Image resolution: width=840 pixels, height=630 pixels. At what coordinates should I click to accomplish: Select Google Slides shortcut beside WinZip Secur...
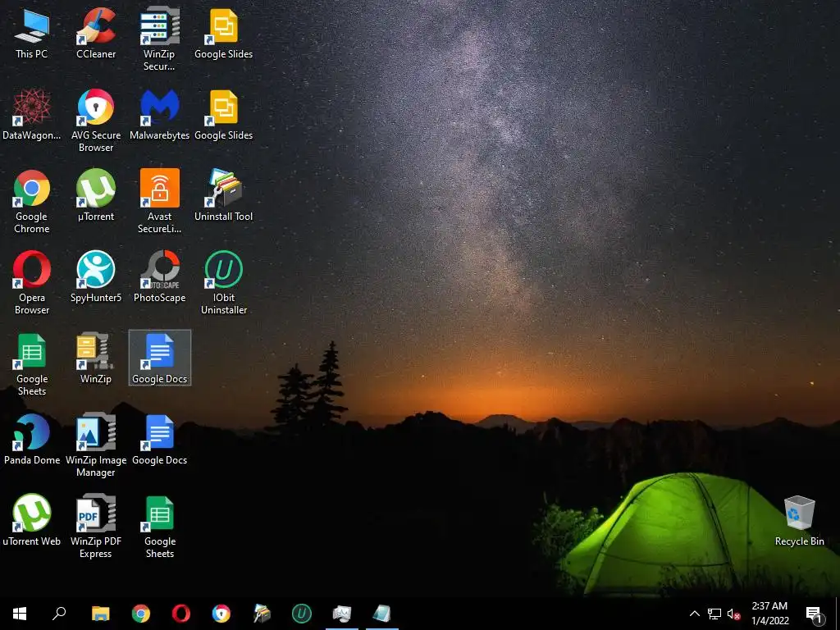[x=223, y=34]
